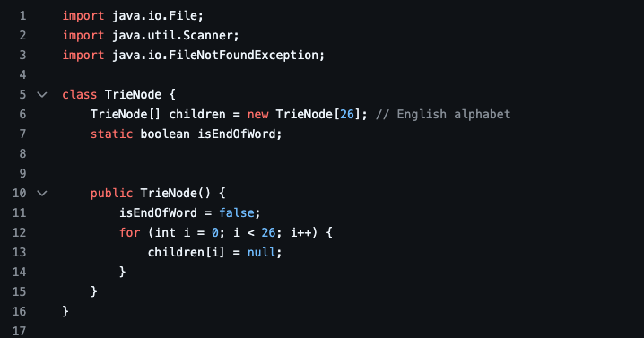Click java.io.File on line 1
The height and width of the screenshot is (338, 644).
(x=155, y=16)
